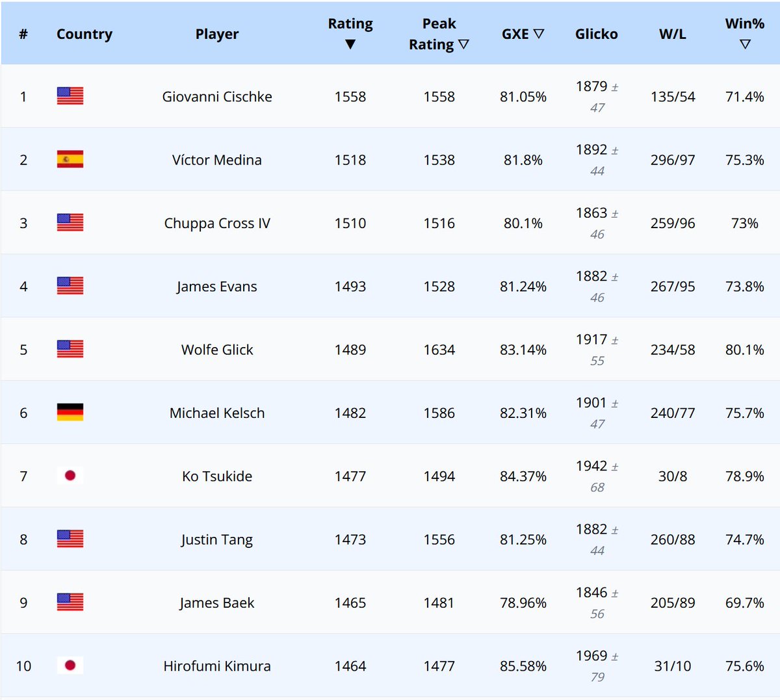Click Justin Tang's rating 1473

click(350, 539)
